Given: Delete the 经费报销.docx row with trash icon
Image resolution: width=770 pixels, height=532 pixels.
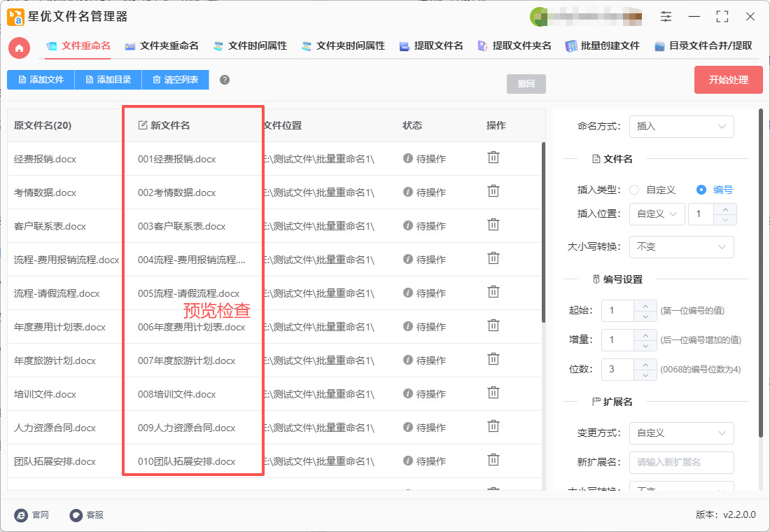Looking at the screenshot, I should coord(493,157).
